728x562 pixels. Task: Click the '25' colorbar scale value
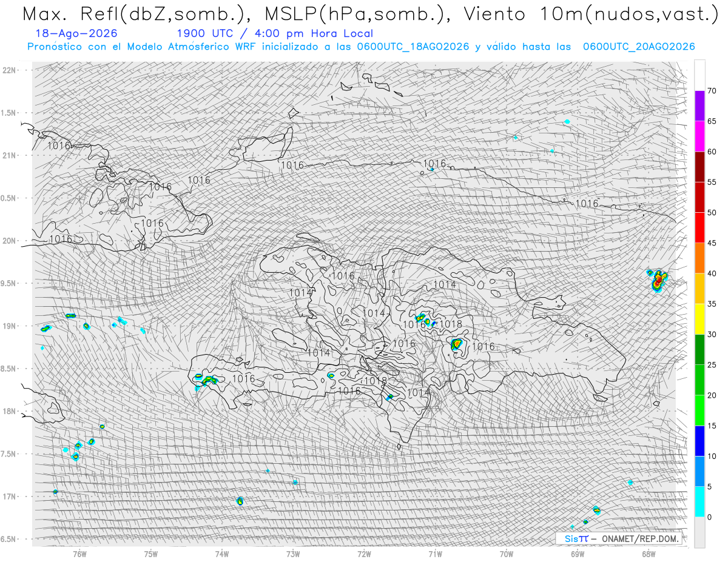click(x=712, y=365)
